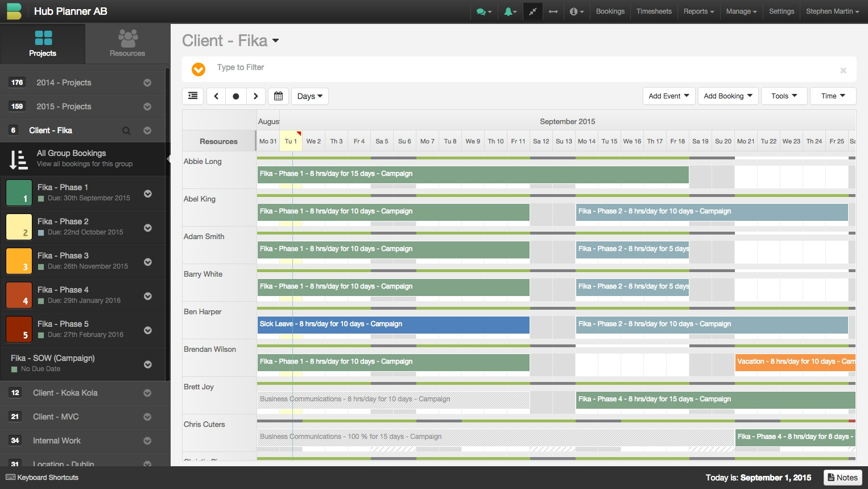Go to Timesheets in the top menu

pyautogui.click(x=654, y=11)
